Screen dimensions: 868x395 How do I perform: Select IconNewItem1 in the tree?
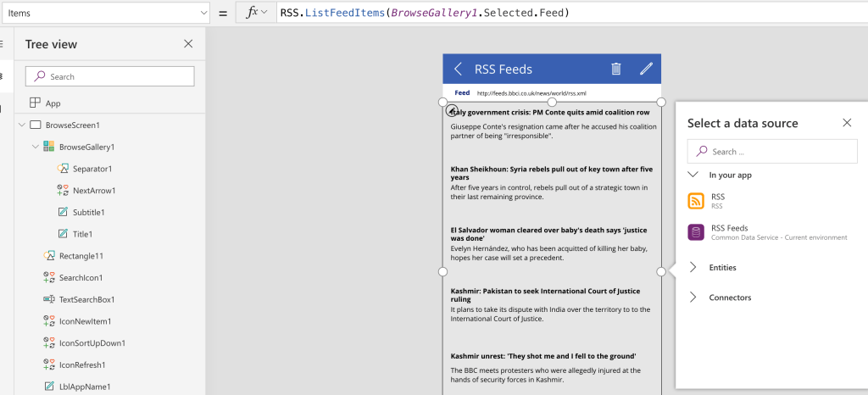tap(86, 321)
